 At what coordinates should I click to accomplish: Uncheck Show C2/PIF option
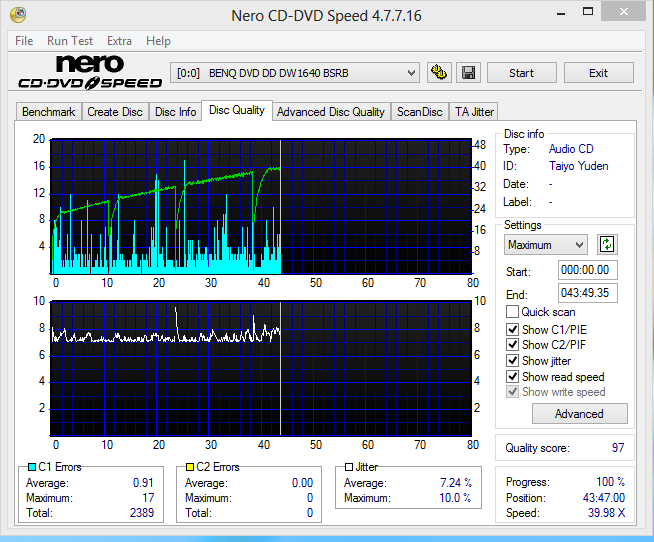pos(512,345)
